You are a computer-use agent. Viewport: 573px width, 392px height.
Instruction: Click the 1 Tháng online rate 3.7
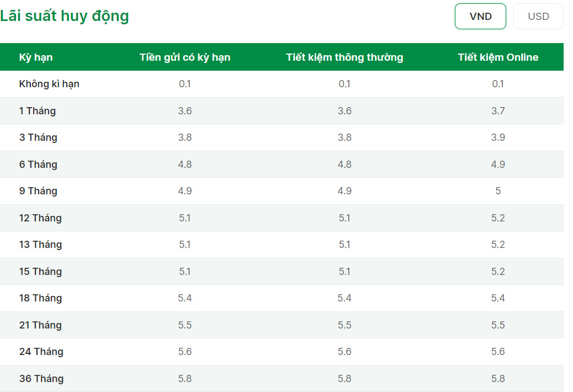click(x=498, y=110)
